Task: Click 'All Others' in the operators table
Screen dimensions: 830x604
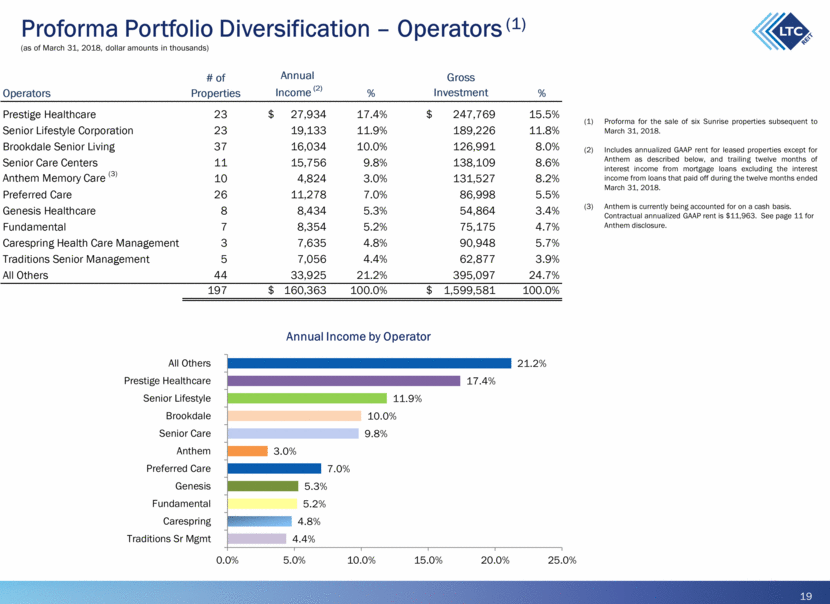Action: pyautogui.click(x=25, y=275)
